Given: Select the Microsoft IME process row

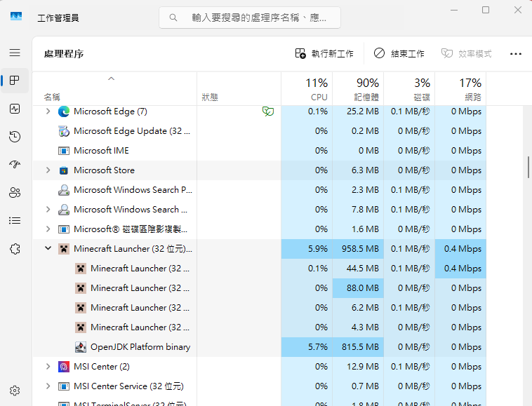Looking at the screenshot, I should point(259,151).
